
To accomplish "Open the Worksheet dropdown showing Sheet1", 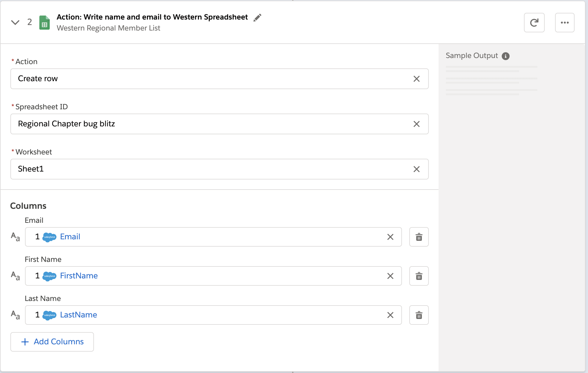I will coord(213,169).
